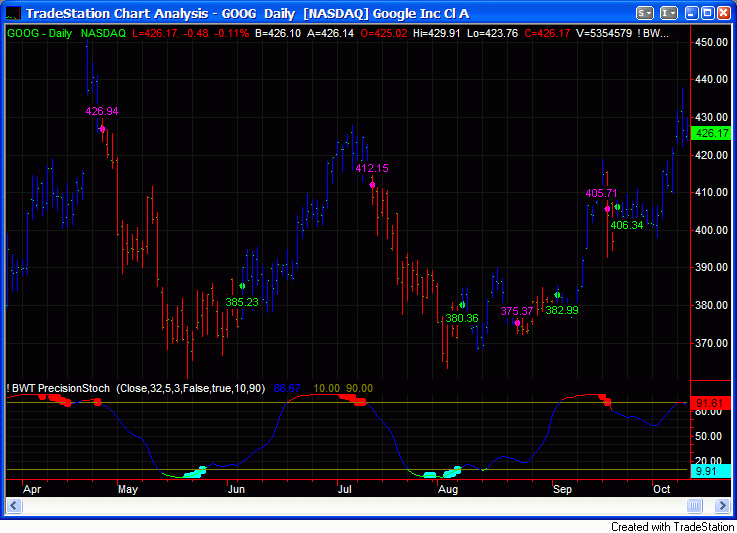Screen dimensions: 737x533
Task: Click the 370.00 price axis label
Action: (711, 344)
